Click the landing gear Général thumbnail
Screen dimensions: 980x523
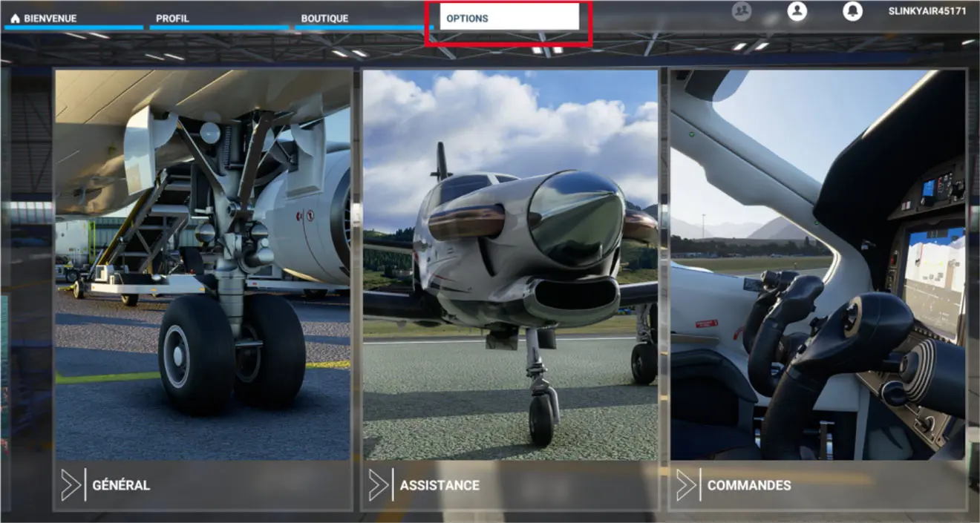(203, 265)
